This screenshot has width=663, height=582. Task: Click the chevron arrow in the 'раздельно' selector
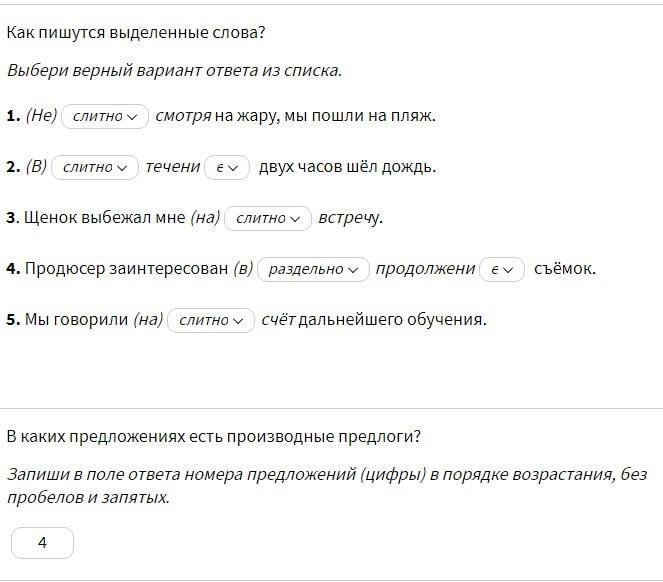click(353, 270)
